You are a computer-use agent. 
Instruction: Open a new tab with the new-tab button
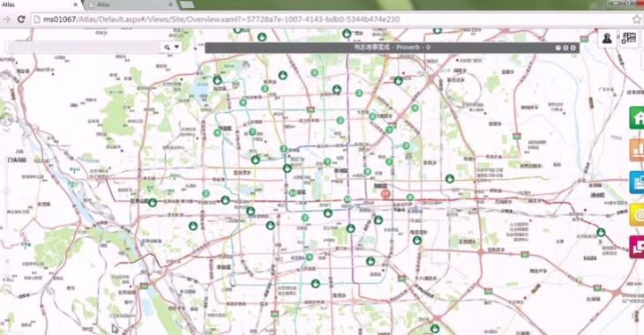187,5
